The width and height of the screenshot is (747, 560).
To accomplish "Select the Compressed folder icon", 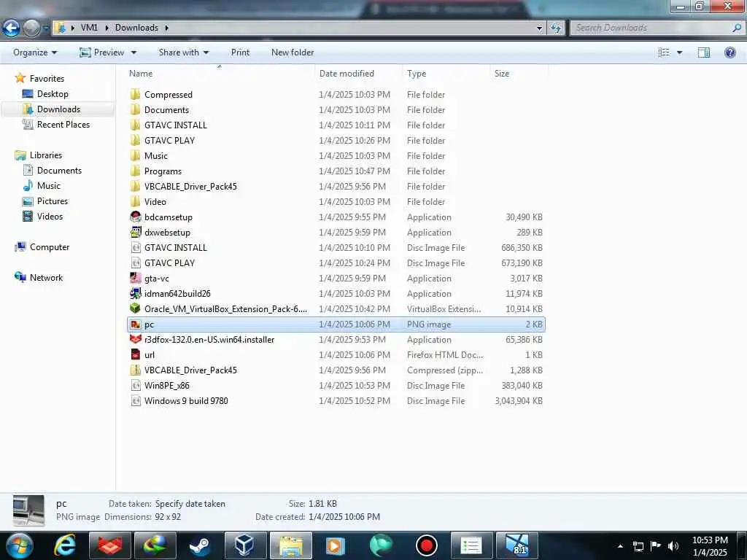I will click(x=135, y=94).
